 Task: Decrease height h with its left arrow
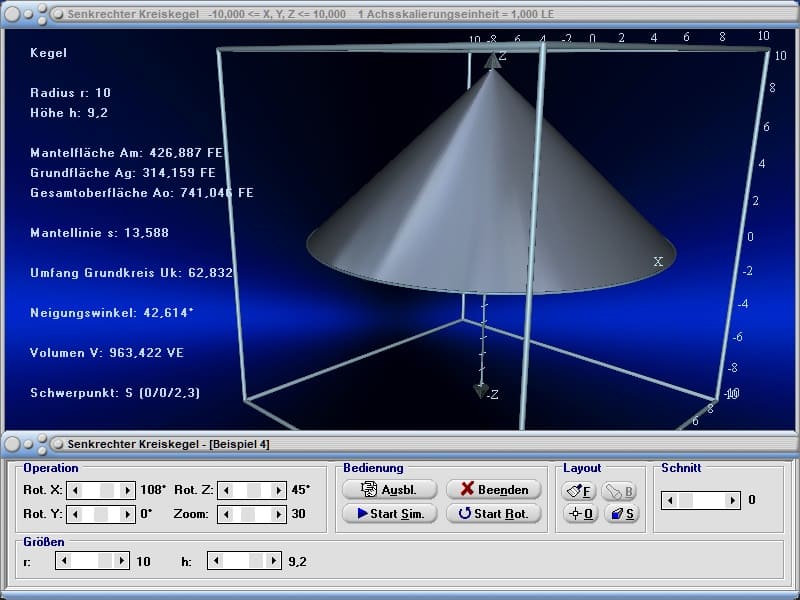[216, 561]
